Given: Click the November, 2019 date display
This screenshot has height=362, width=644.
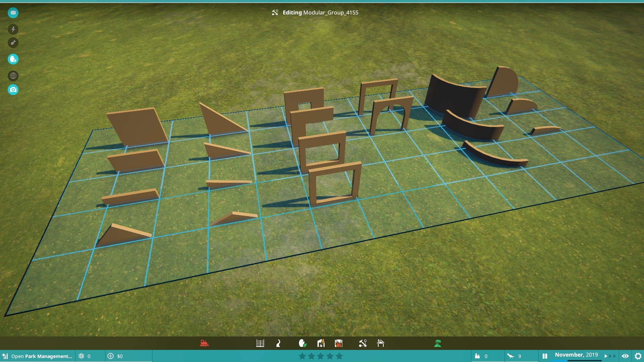Looking at the screenshot, I should point(576,355).
